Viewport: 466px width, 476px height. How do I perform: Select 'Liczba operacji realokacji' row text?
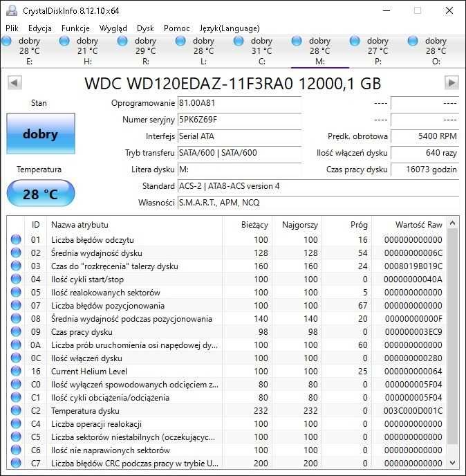tap(96, 424)
